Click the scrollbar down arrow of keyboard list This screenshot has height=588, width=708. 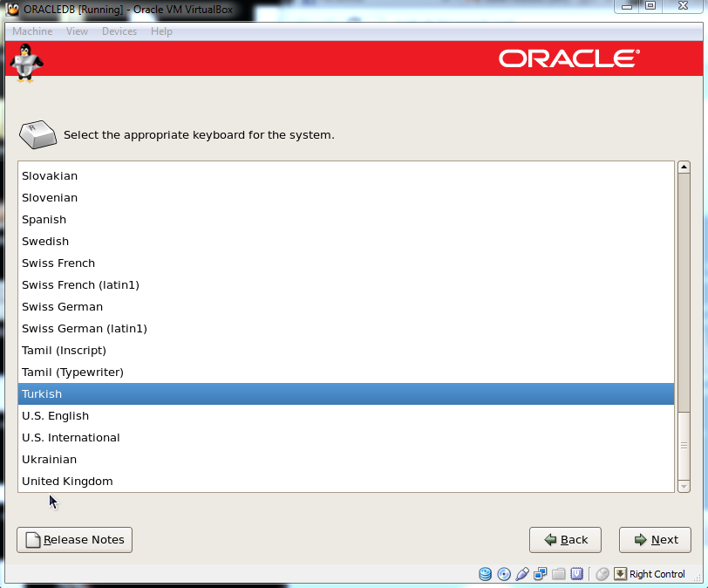point(684,487)
